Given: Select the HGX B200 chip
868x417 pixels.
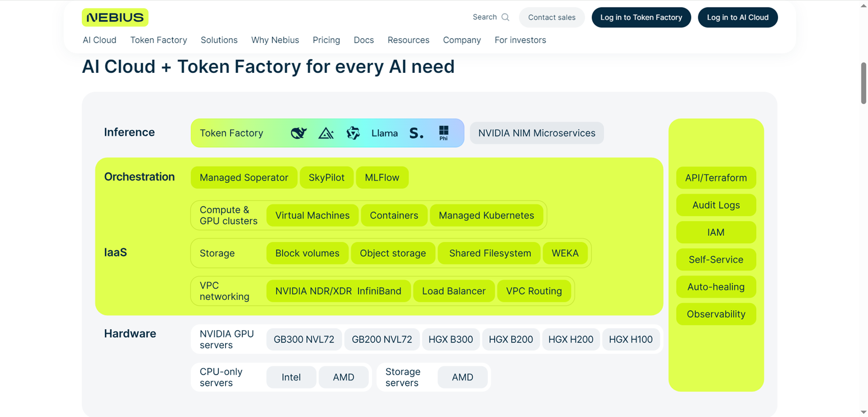Looking at the screenshot, I should pyautogui.click(x=511, y=340).
